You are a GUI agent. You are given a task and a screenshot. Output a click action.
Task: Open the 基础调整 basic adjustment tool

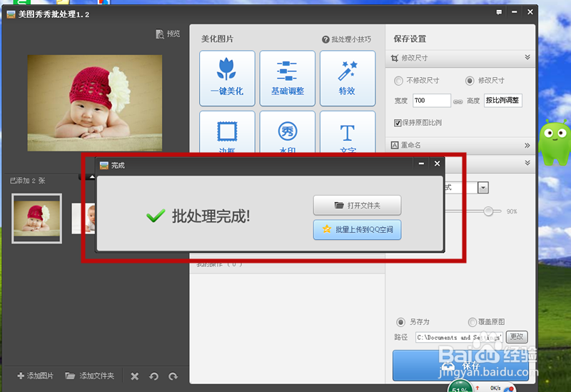pyautogui.click(x=288, y=79)
